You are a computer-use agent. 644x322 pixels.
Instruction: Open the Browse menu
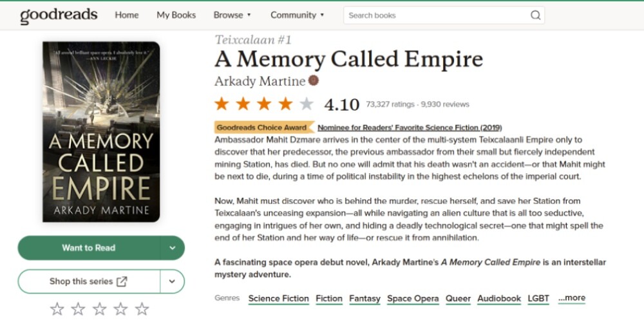[x=232, y=15]
